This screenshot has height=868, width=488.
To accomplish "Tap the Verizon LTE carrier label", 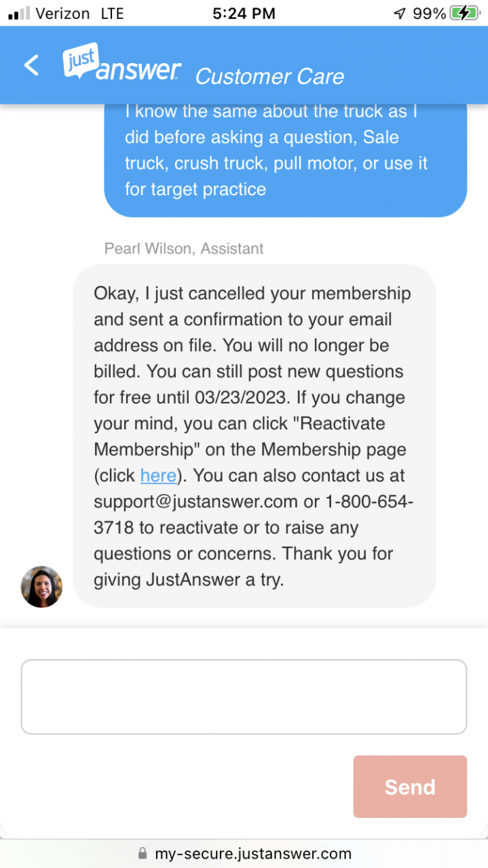I will [80, 13].
